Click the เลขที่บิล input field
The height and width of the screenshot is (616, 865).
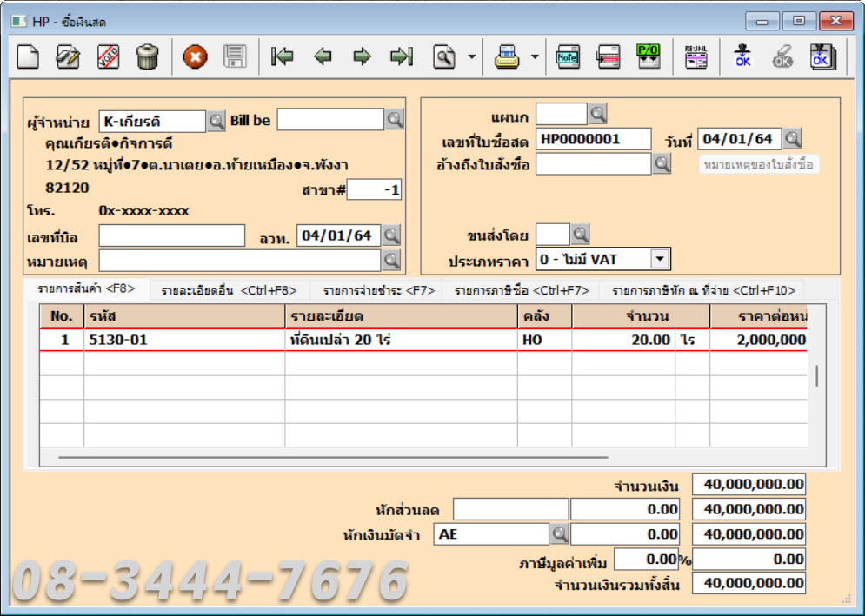click(171, 235)
